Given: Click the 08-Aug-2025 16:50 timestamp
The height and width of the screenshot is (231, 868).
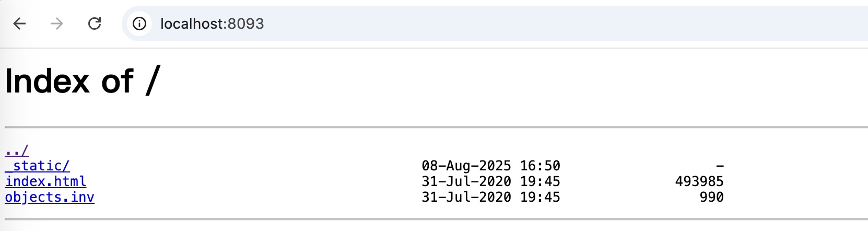Looking at the screenshot, I should 491,166.
